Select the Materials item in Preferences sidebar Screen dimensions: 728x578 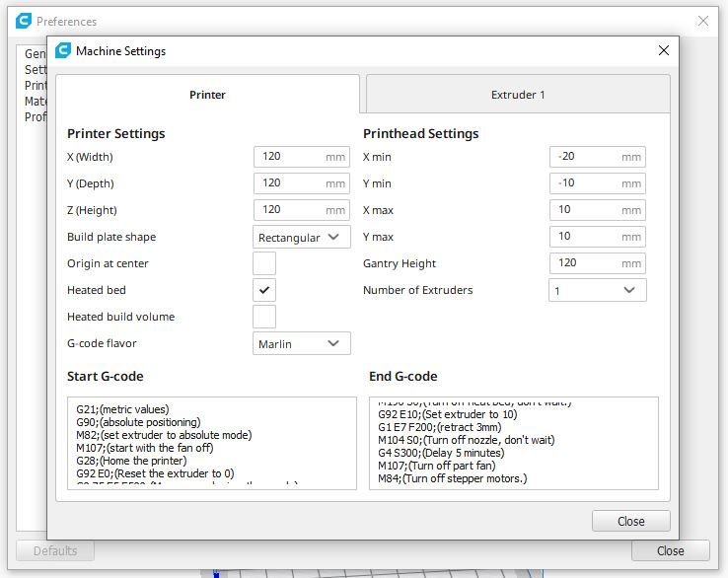click(x=36, y=102)
